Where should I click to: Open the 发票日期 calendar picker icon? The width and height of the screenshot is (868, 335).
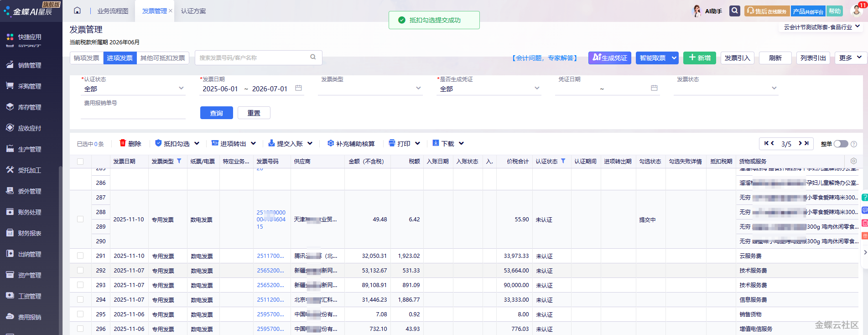pyautogui.click(x=298, y=88)
